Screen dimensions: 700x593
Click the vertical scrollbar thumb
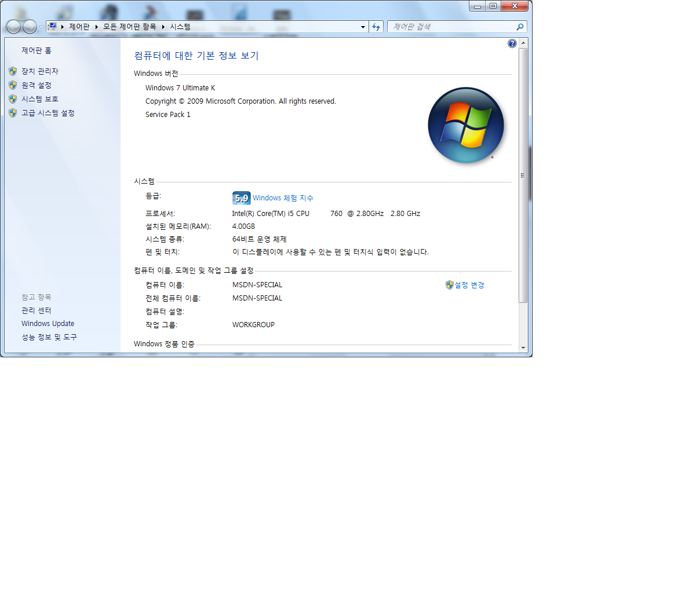(x=523, y=175)
